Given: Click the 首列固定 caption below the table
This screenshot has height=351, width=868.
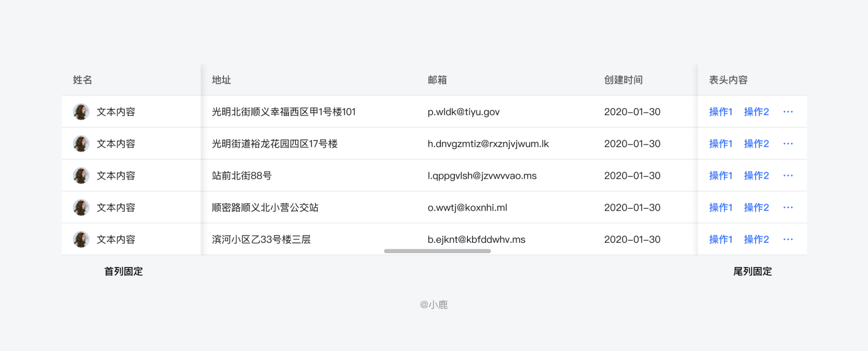Looking at the screenshot, I should (123, 271).
